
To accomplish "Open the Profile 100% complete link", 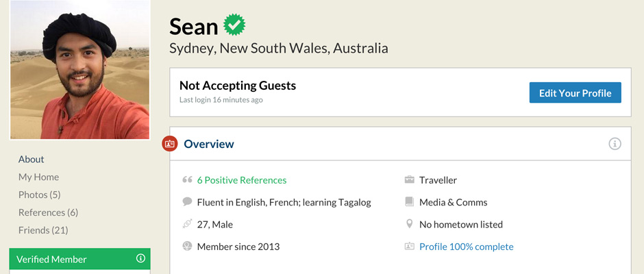I will [466, 247].
